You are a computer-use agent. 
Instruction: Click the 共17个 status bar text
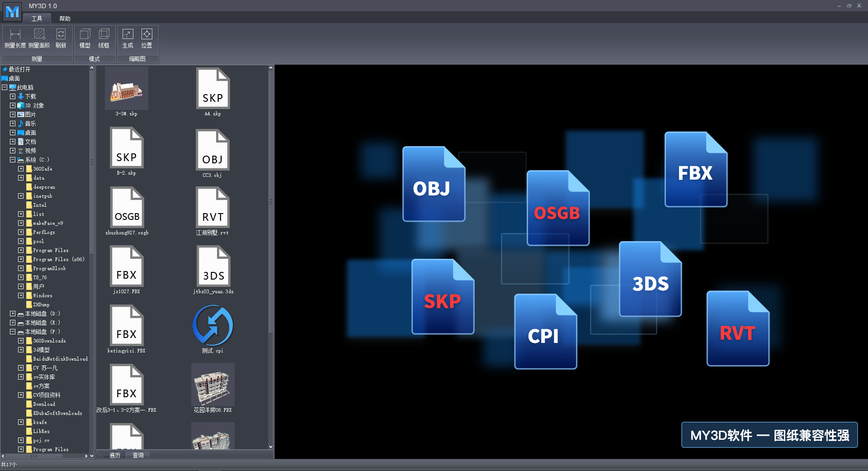pyautogui.click(x=9, y=465)
